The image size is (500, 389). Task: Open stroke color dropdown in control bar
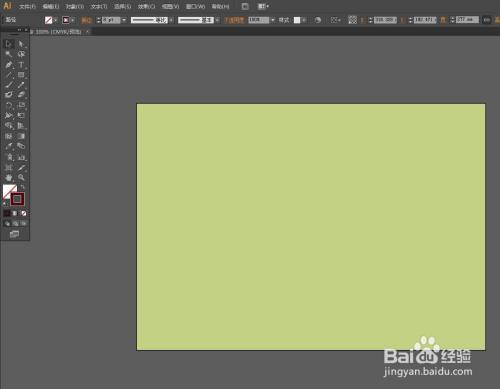pos(73,20)
